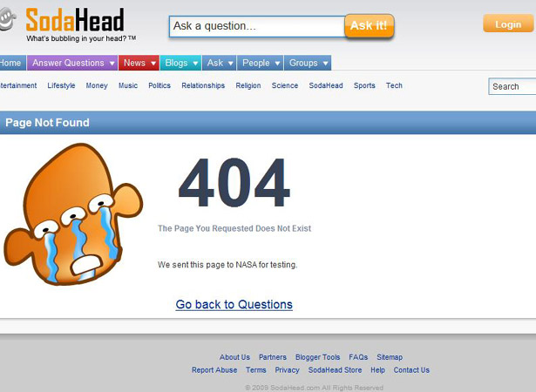Click the 'Page Not Found' heading

click(47, 122)
